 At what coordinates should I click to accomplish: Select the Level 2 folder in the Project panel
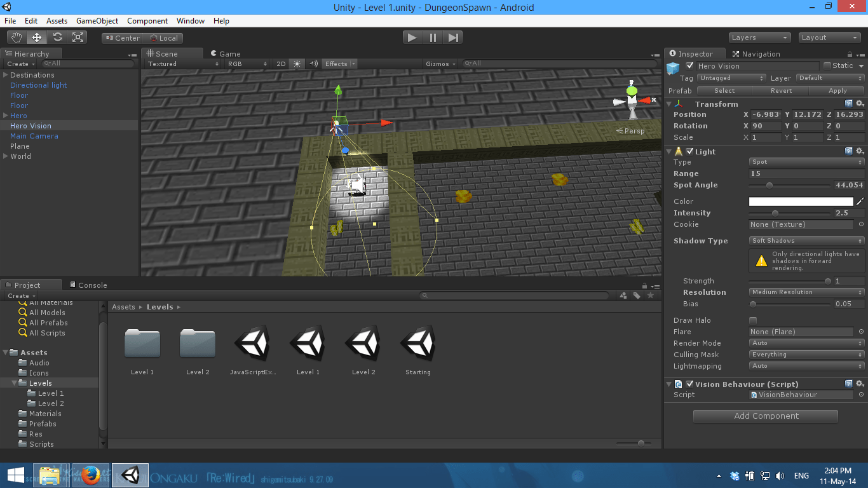point(198,343)
